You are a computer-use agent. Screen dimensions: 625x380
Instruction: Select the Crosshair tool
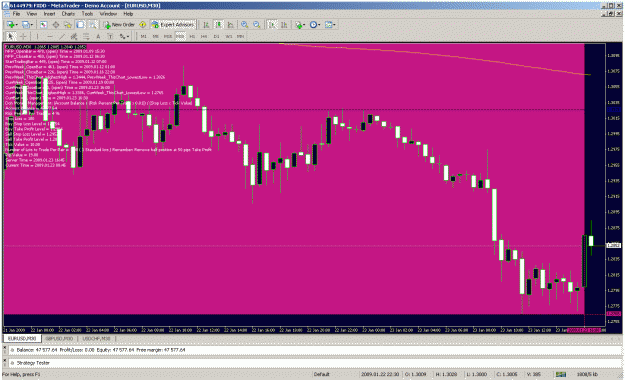pos(23,36)
